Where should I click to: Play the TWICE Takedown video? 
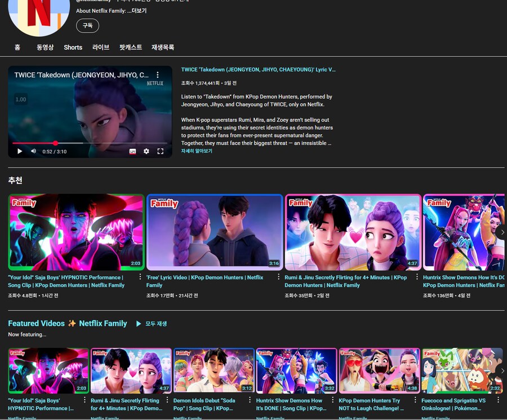[19, 152]
